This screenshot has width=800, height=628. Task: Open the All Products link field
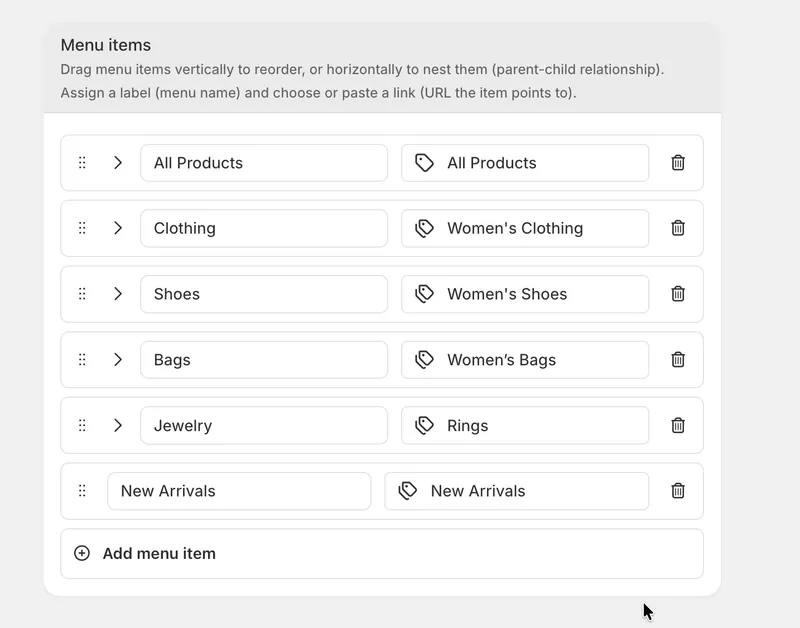click(525, 163)
